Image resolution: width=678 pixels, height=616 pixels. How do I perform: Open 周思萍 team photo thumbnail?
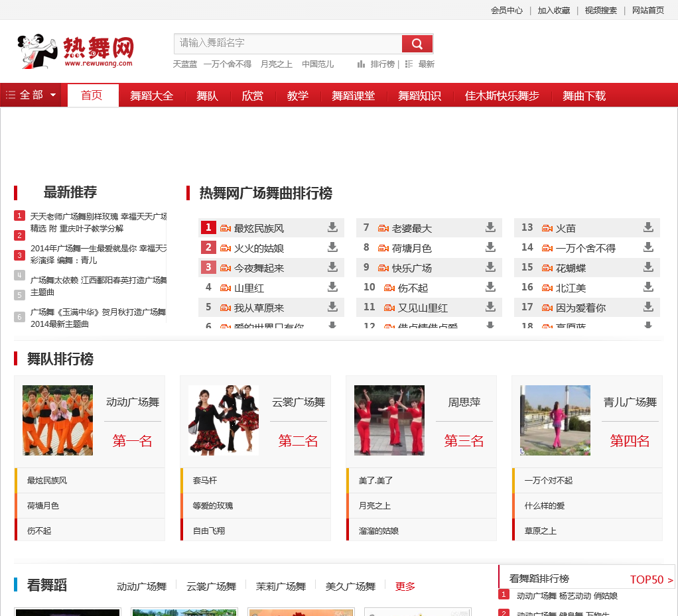(x=389, y=420)
